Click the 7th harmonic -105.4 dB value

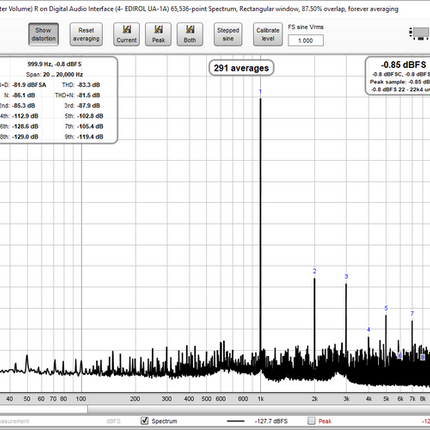pos(90,126)
